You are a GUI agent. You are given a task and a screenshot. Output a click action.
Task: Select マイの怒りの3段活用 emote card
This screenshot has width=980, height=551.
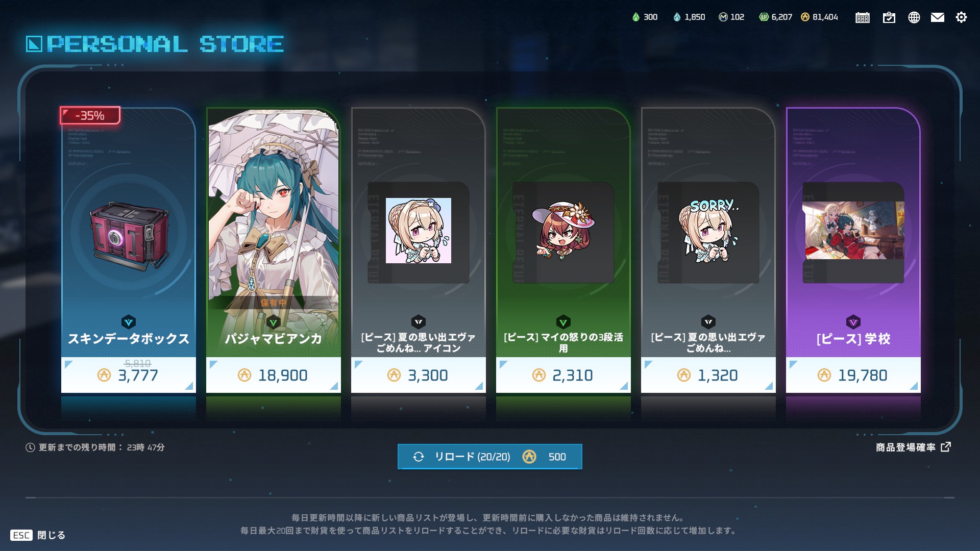coord(563,250)
